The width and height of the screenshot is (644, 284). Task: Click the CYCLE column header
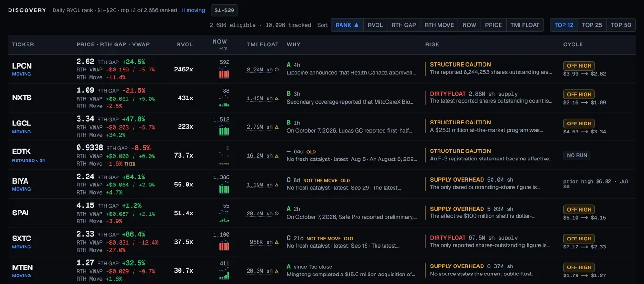pyautogui.click(x=573, y=44)
